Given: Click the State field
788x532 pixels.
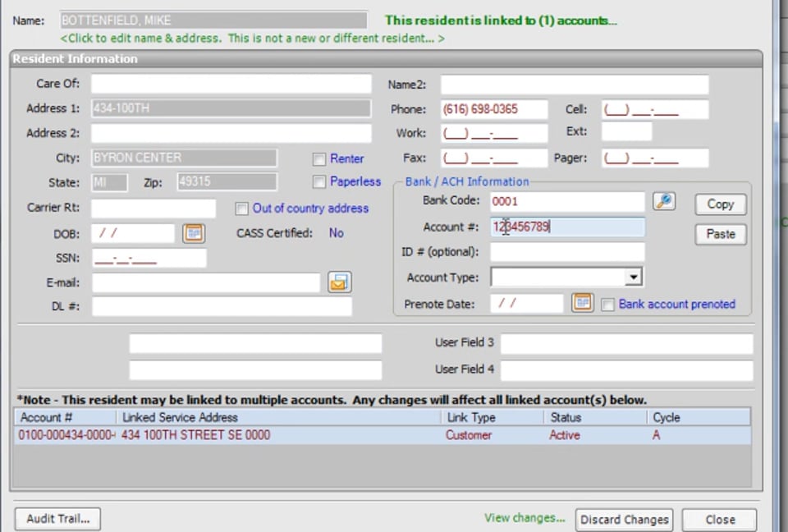Looking at the screenshot, I should click(109, 182).
